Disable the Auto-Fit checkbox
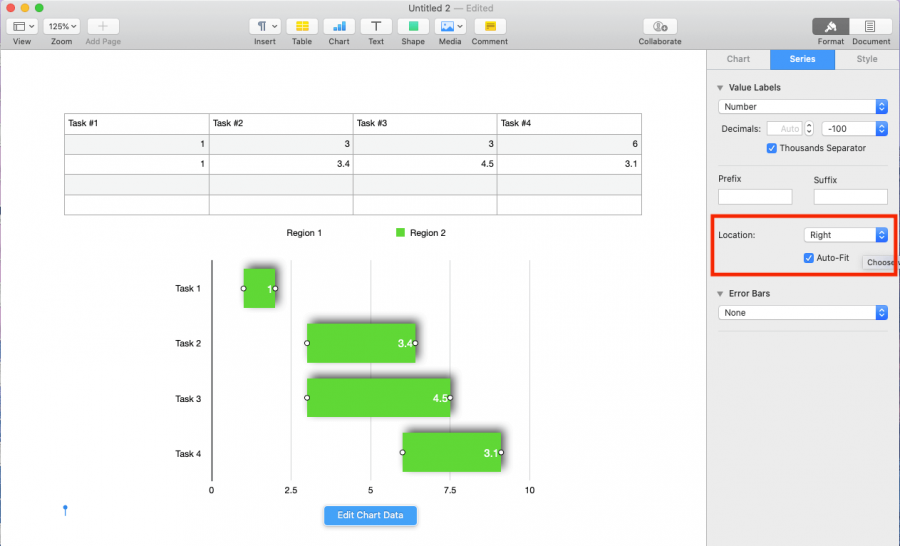The image size is (900, 546). point(809,258)
